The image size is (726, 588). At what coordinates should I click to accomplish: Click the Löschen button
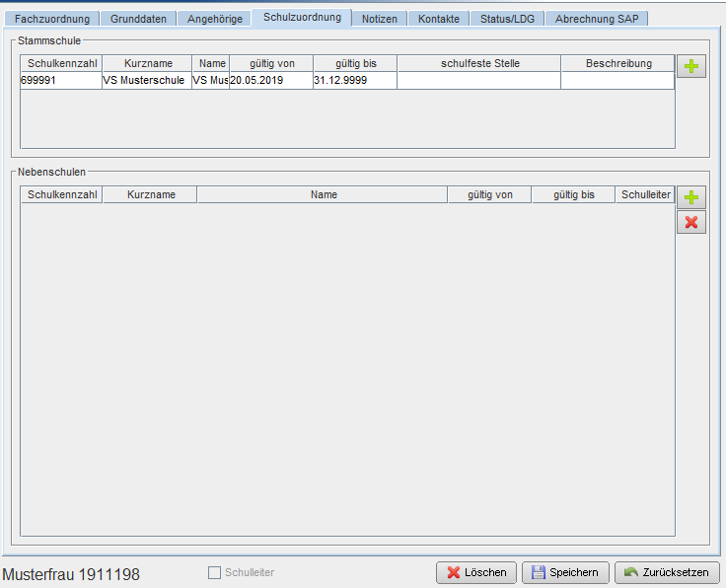476,573
